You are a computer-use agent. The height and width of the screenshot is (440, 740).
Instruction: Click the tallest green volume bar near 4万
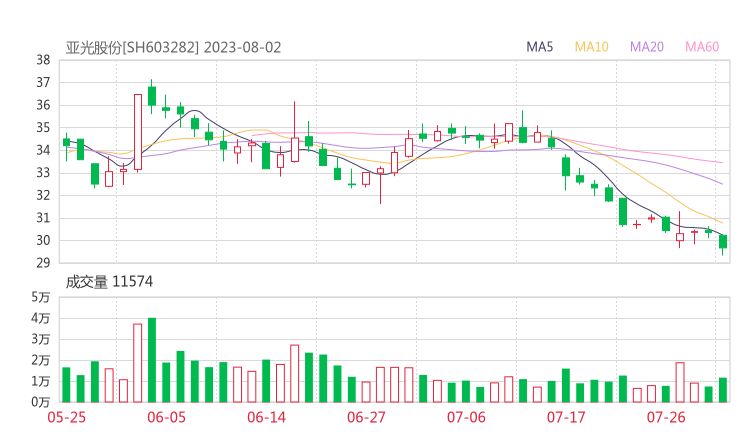(x=152, y=360)
